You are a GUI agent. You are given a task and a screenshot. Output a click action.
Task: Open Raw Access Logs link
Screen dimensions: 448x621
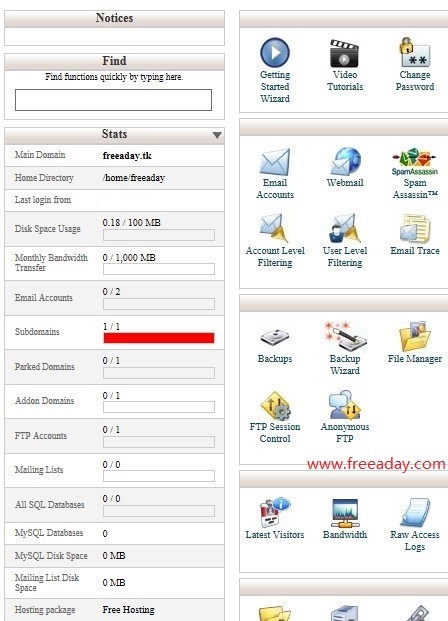[415, 540]
